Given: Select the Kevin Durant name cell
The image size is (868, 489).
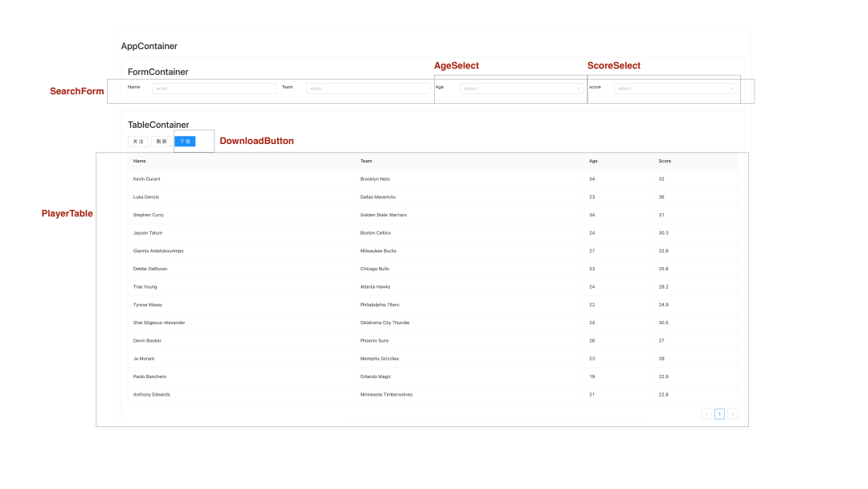Looking at the screenshot, I should [x=241, y=179].
